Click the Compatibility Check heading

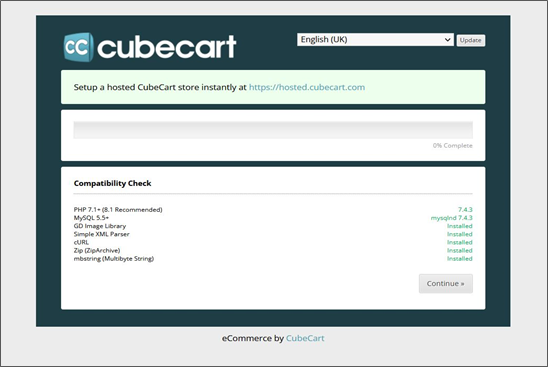click(x=113, y=183)
